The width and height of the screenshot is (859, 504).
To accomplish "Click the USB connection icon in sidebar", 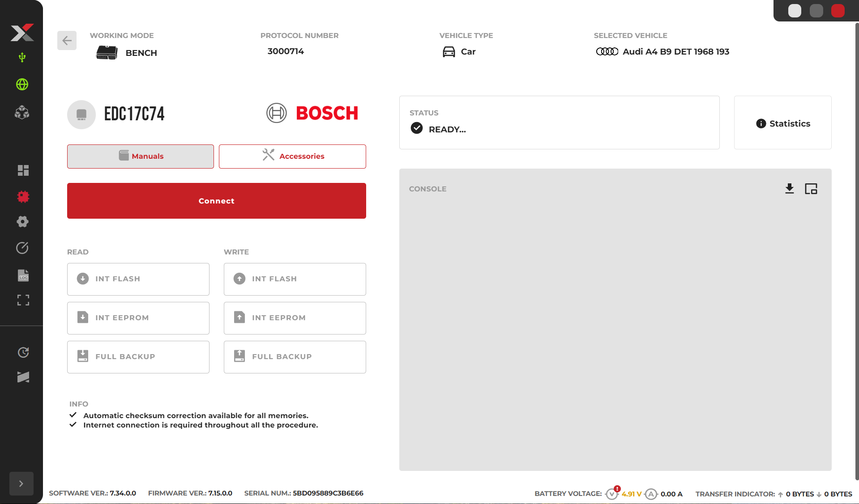I will 22,57.
